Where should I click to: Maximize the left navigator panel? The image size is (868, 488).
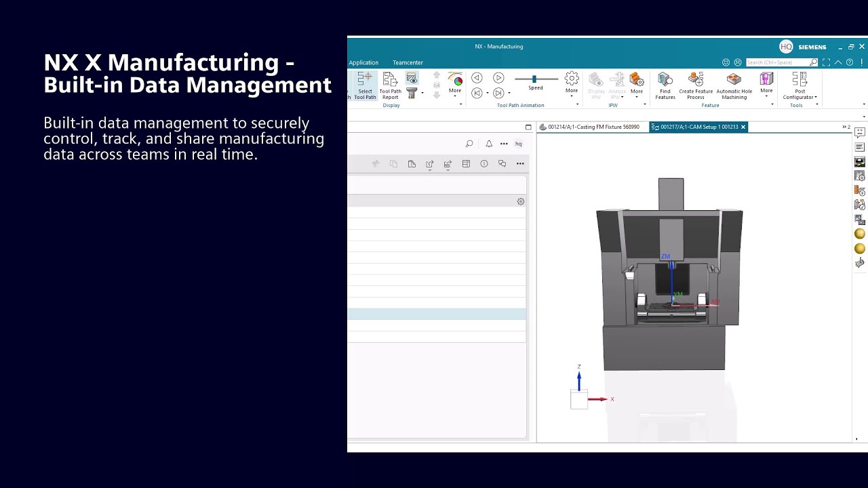click(528, 127)
